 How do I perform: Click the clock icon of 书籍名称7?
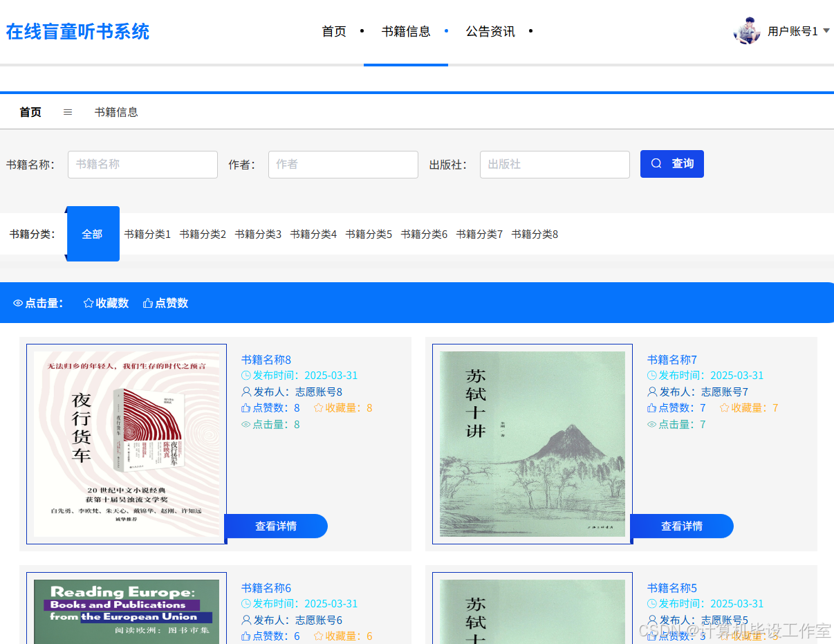click(651, 376)
